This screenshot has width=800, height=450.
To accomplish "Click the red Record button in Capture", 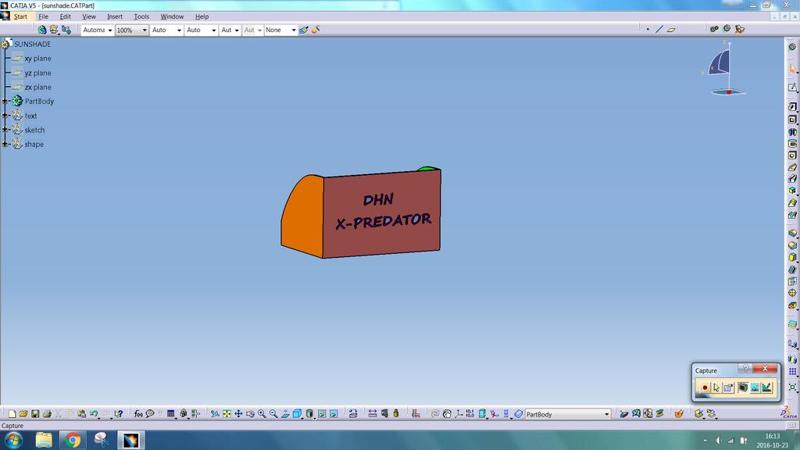I will point(705,388).
